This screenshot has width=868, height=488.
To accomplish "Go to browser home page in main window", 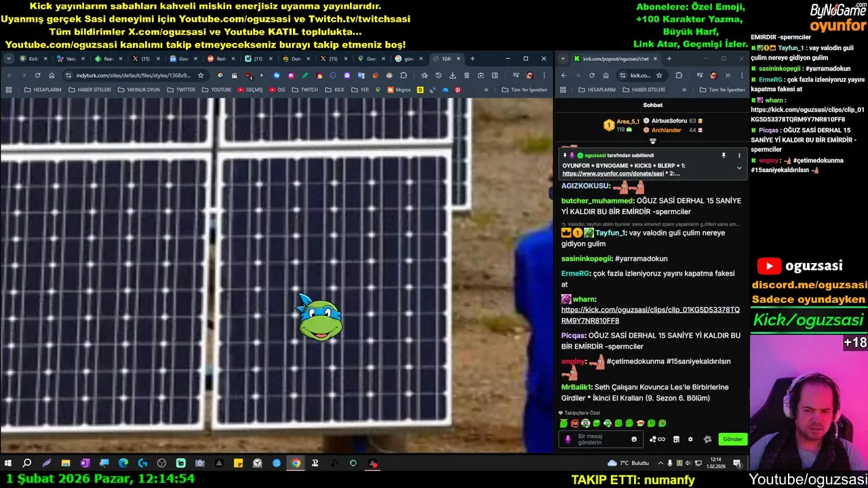I will [x=52, y=75].
